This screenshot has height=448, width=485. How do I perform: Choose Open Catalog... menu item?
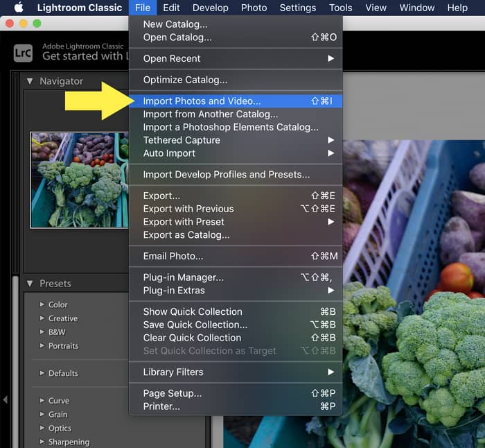pos(236,37)
